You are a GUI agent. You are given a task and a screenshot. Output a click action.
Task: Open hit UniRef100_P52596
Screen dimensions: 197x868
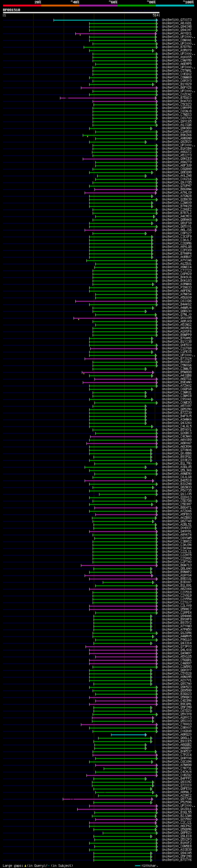pyautogui.click(x=177, y=802)
